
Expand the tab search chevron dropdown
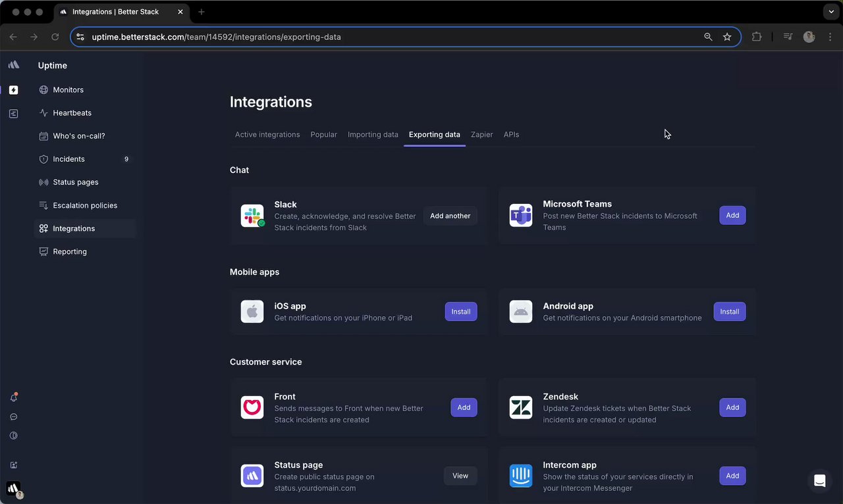(831, 12)
